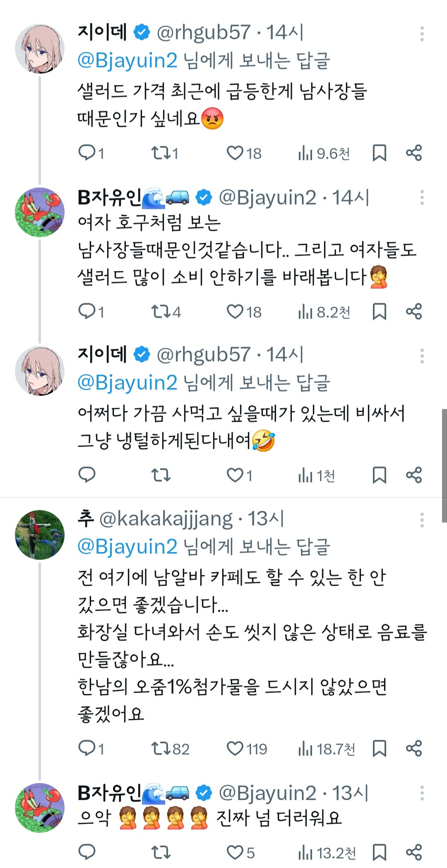This screenshot has height=868, width=447.
Task: Open more options for first 지이데 tweet
Action: 422,34
